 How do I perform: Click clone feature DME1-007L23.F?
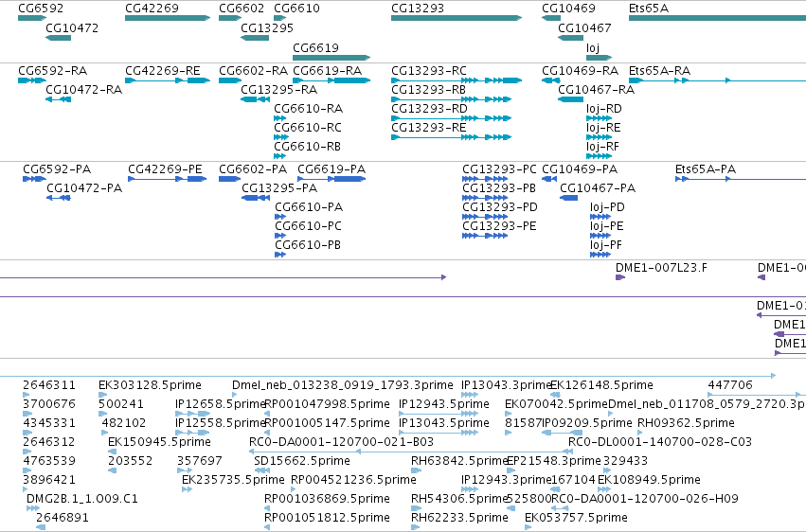click(x=661, y=268)
